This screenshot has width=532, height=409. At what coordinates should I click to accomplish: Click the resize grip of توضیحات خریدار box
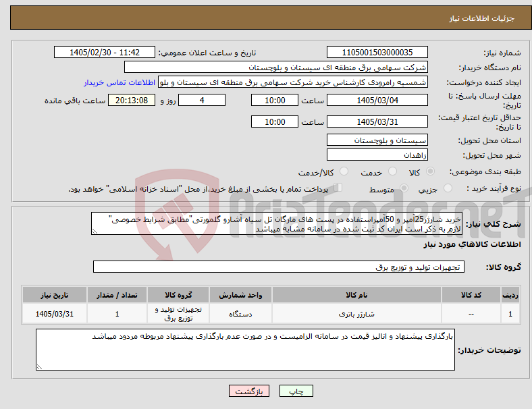(39, 367)
